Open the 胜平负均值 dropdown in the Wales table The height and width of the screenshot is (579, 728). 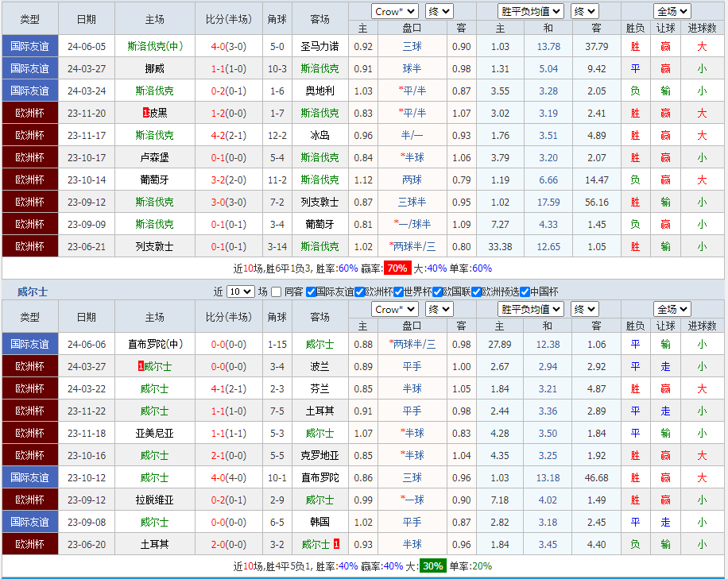click(531, 309)
